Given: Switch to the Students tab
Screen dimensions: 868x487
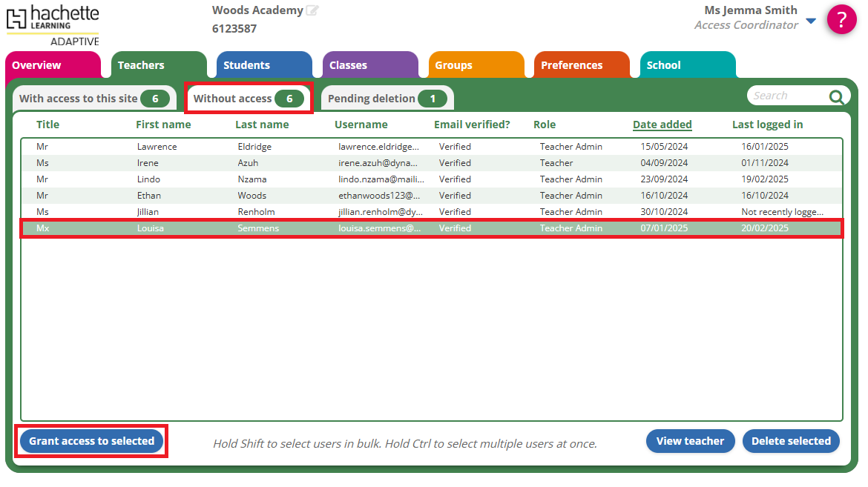Looking at the screenshot, I should 246,65.
